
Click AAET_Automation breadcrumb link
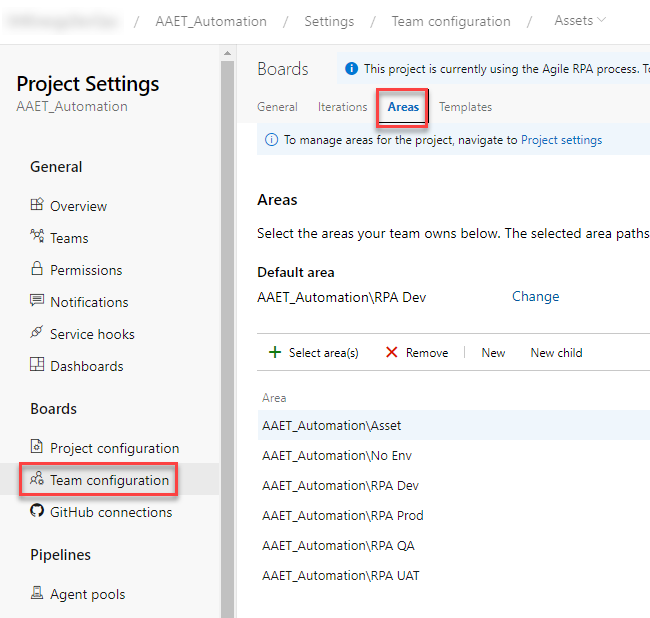pos(211,21)
